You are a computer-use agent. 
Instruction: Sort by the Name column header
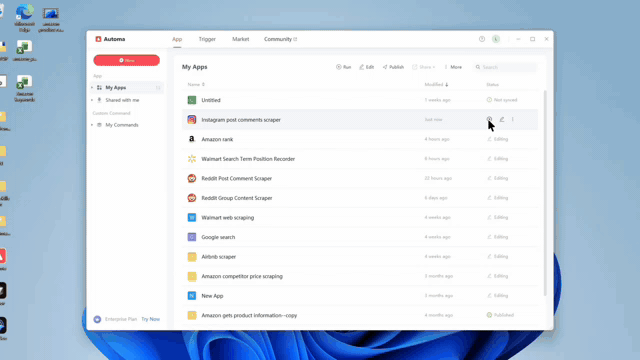click(196, 84)
